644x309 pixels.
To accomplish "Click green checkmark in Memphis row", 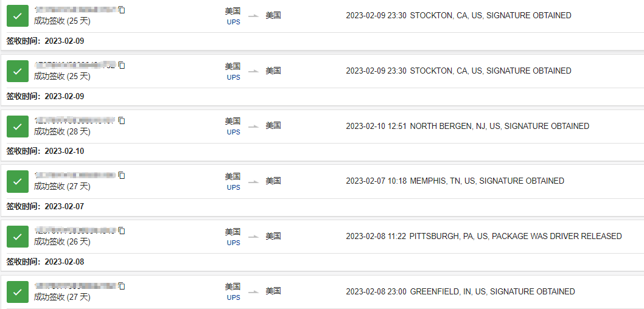I will click(18, 181).
